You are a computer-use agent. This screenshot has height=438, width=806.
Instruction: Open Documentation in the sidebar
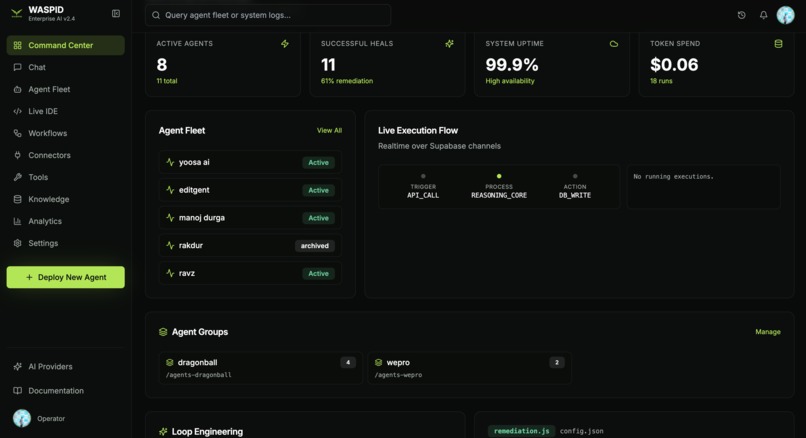(x=66, y=391)
